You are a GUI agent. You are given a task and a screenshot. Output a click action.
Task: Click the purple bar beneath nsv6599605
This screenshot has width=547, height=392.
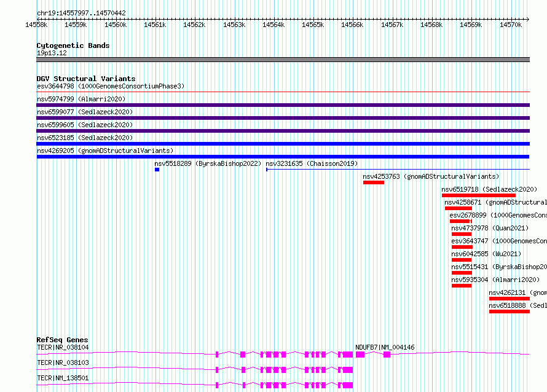coord(283,131)
